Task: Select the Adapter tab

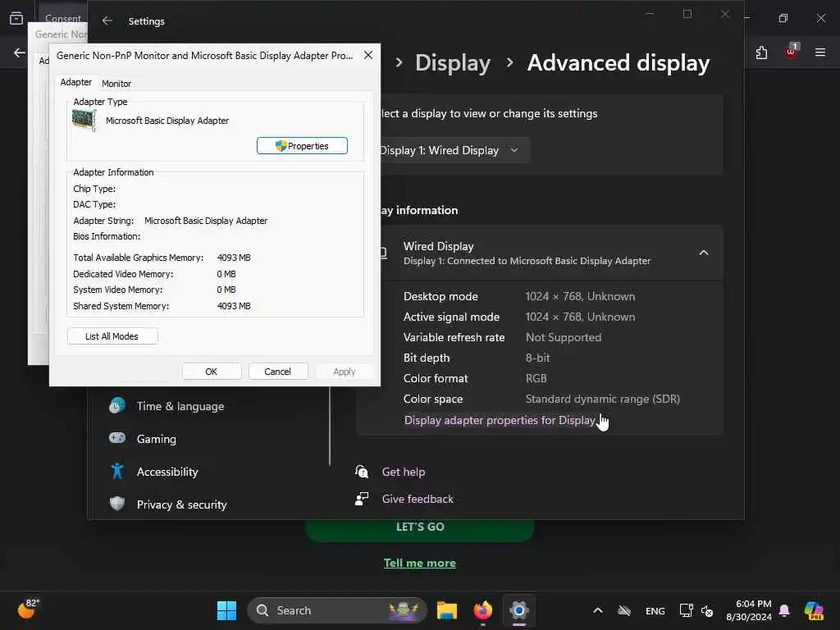Action: 75,82
